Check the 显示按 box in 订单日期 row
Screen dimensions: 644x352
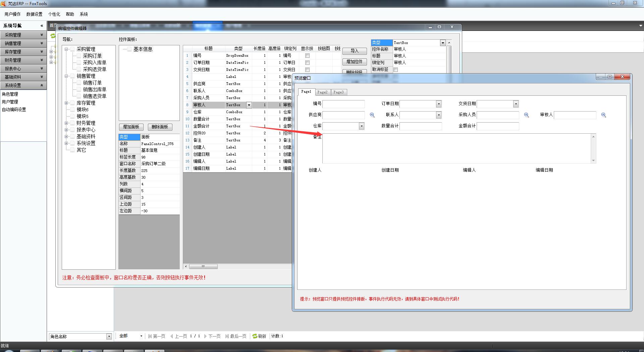pos(307,63)
